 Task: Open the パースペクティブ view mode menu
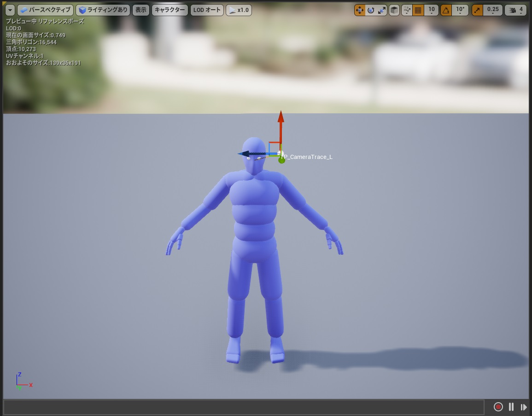pos(45,10)
